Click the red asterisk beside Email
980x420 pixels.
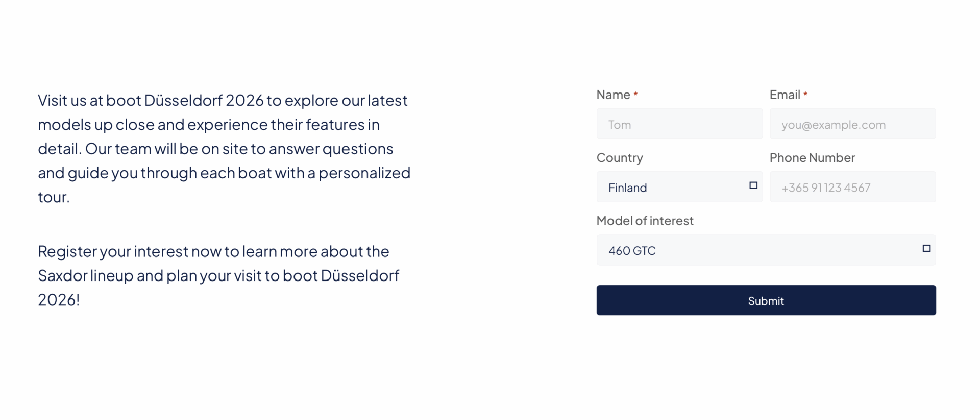(805, 95)
